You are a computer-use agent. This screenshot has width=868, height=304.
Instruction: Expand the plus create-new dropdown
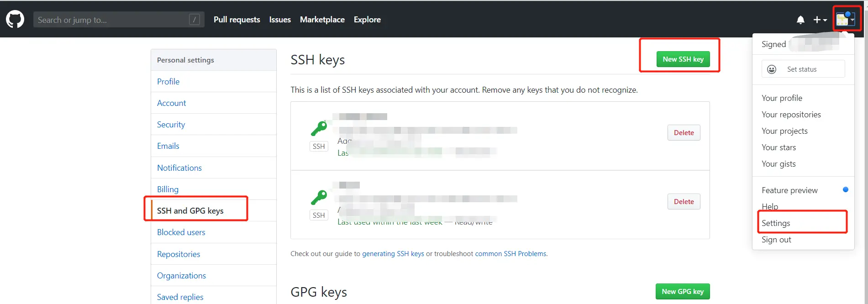pos(820,20)
